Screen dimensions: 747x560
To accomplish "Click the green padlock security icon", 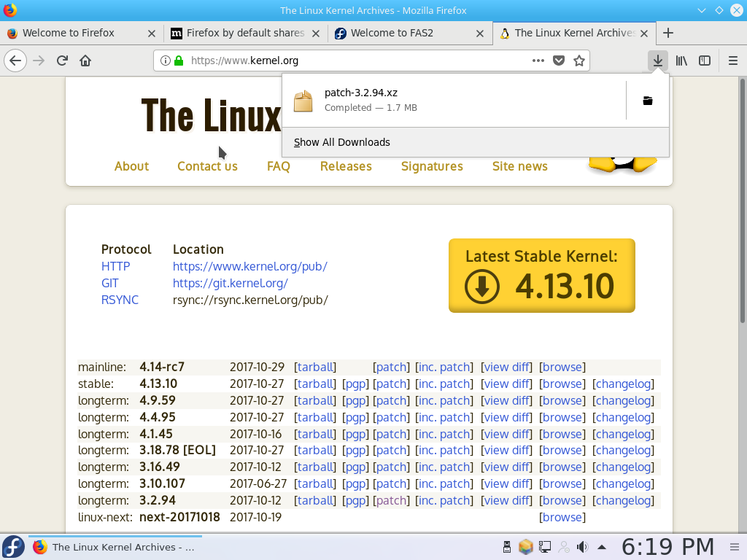I will pyautogui.click(x=179, y=61).
